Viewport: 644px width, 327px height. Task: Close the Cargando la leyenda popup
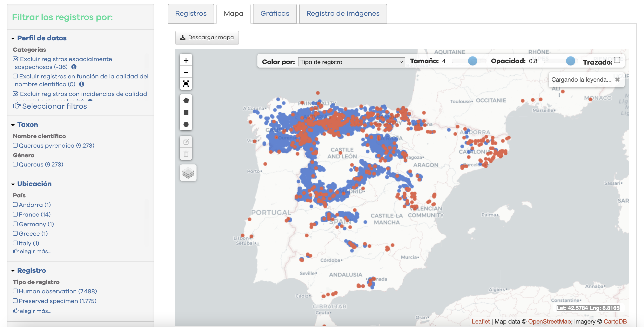[617, 80]
